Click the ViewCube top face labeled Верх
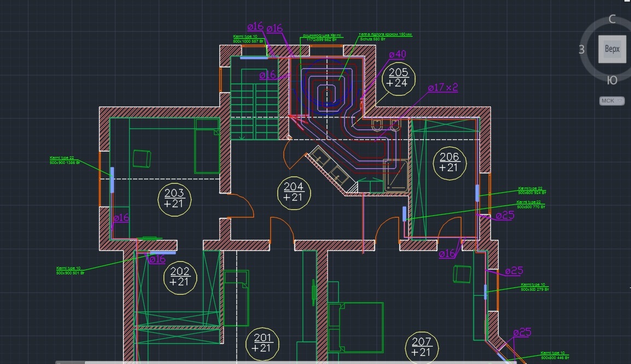 click(x=612, y=49)
